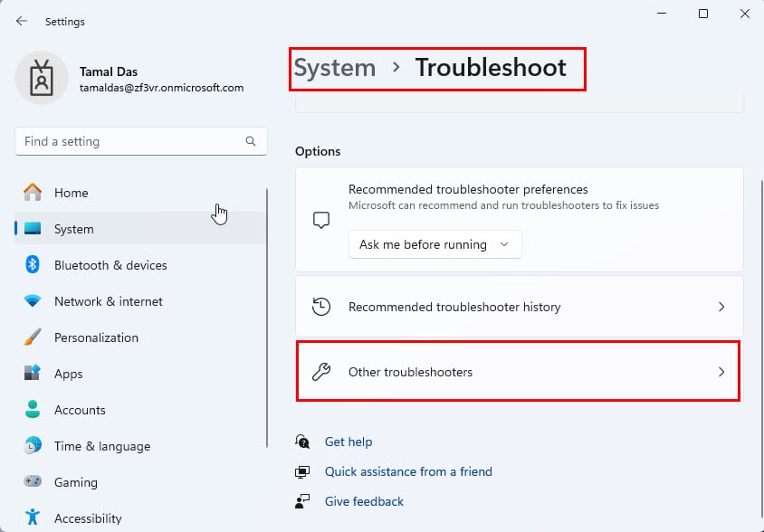This screenshot has height=532, width=764.
Task: Open Accounts settings
Action: [140, 410]
